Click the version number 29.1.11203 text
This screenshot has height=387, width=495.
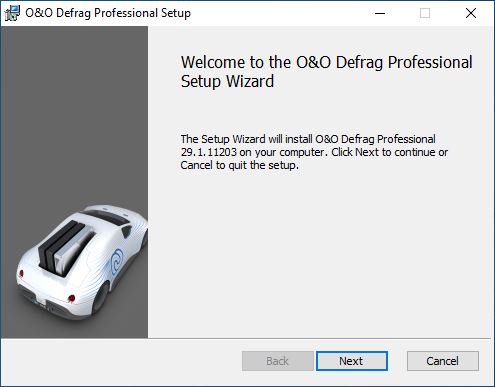pyautogui.click(x=209, y=152)
